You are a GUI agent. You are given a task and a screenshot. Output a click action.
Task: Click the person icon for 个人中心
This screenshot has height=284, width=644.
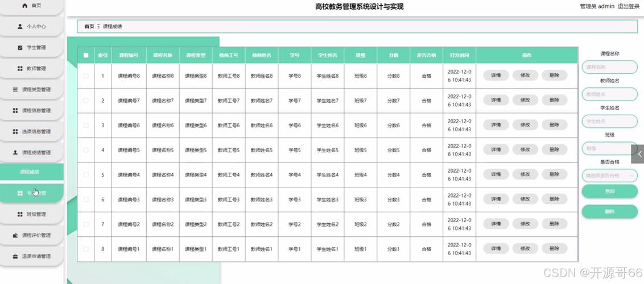pos(20,26)
